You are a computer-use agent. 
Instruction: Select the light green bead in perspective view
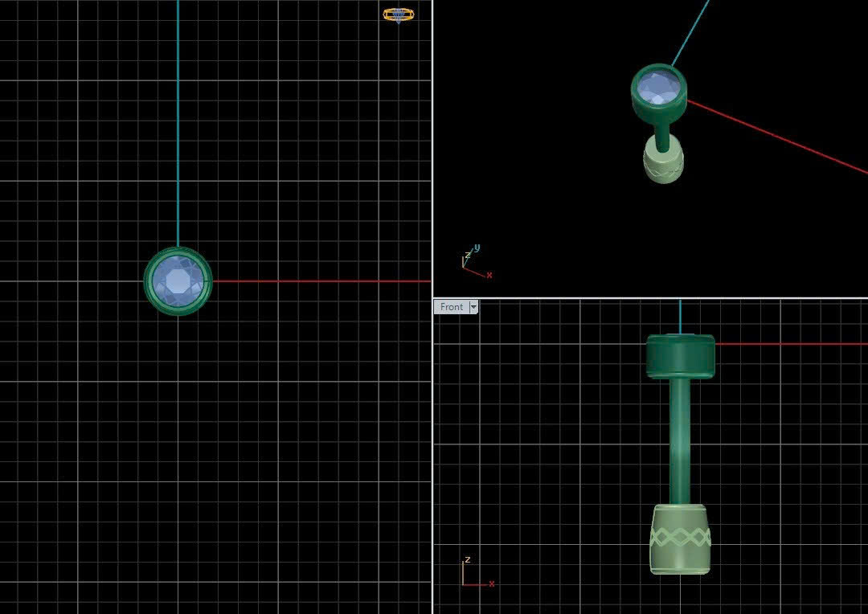[x=664, y=162]
